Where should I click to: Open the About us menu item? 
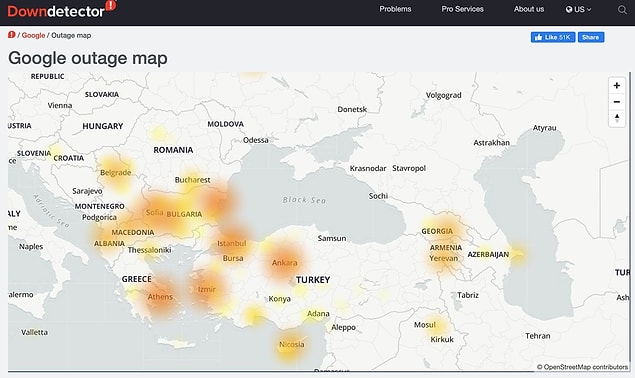pos(529,9)
